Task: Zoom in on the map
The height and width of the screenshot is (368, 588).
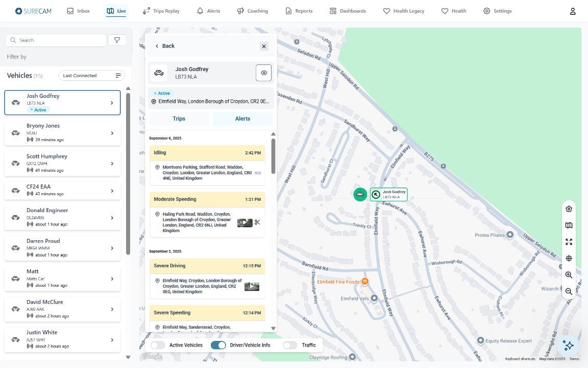Action: tap(569, 275)
